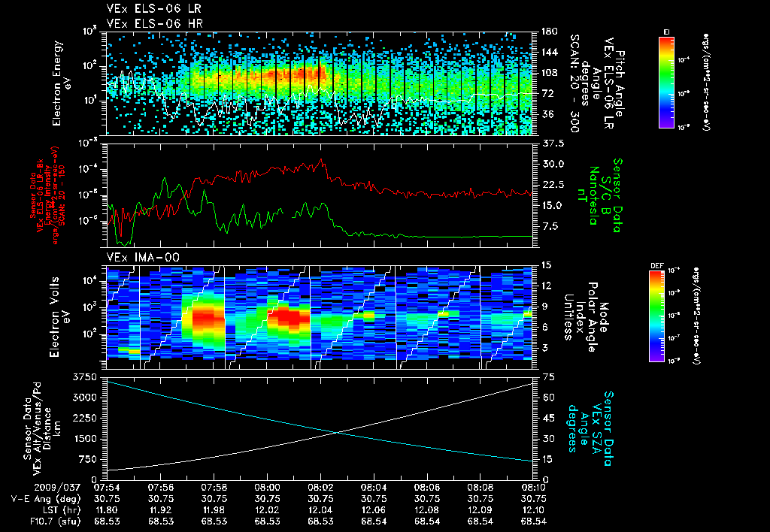
Task: Click the 07:56 time tick label
Action: pos(161,488)
